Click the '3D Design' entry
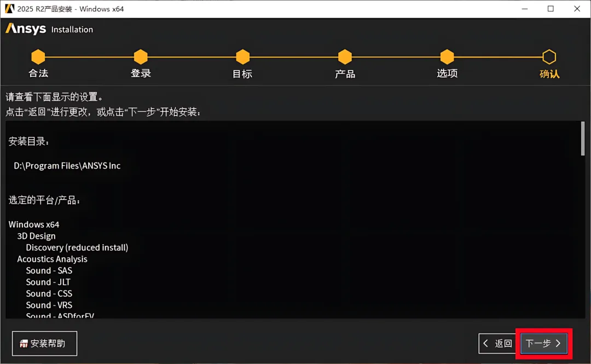This screenshot has width=591, height=364. [x=36, y=236]
